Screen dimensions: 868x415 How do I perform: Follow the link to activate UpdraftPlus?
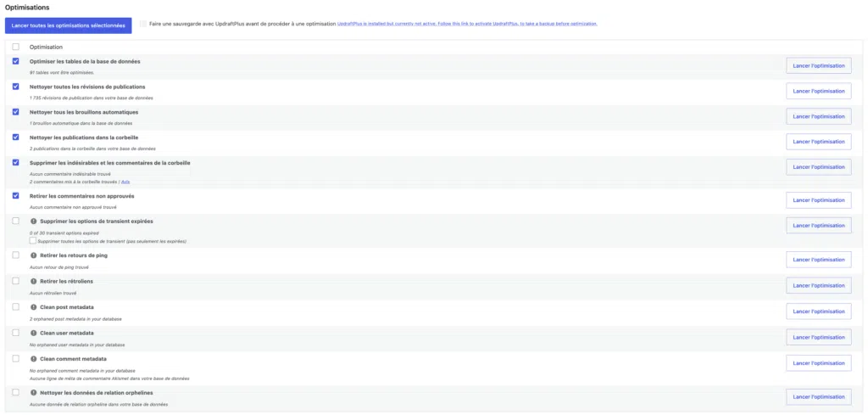(x=467, y=24)
